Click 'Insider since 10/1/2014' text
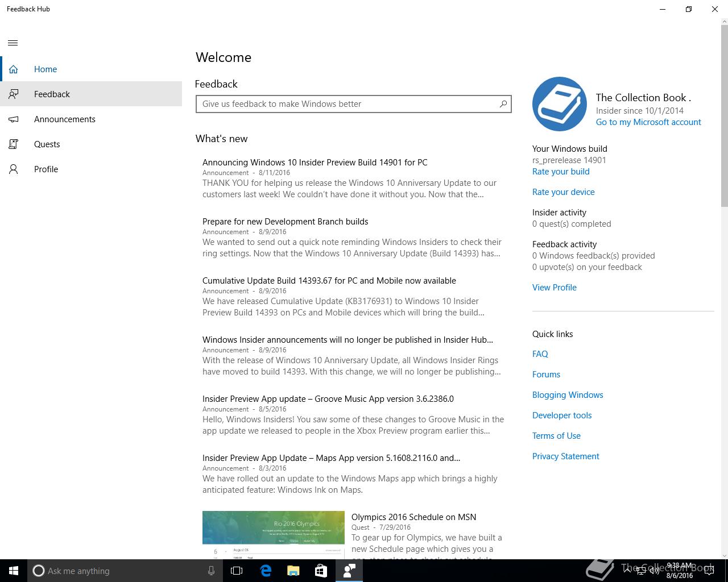Viewport: 728px width, 582px height. coord(640,111)
